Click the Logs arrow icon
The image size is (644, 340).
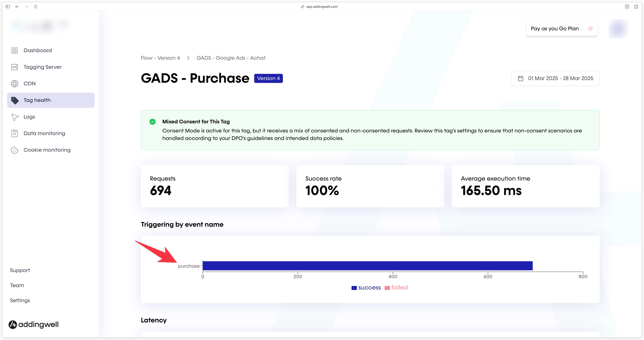point(15,117)
